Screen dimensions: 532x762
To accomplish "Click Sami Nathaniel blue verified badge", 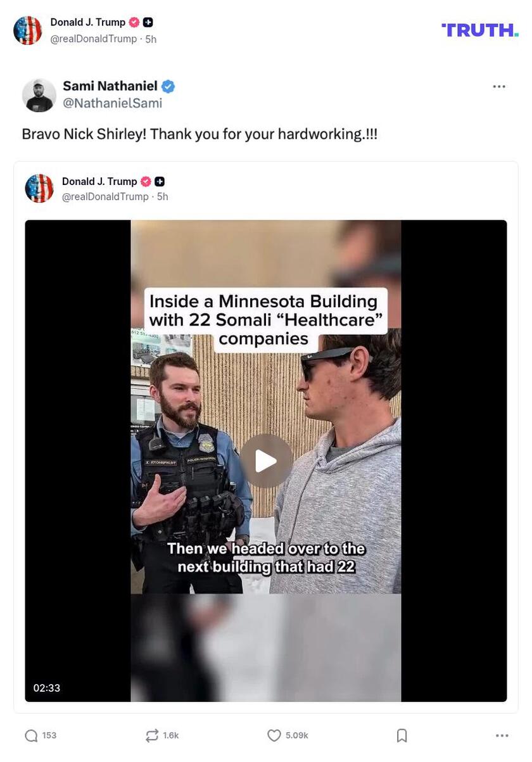I will 168,86.
